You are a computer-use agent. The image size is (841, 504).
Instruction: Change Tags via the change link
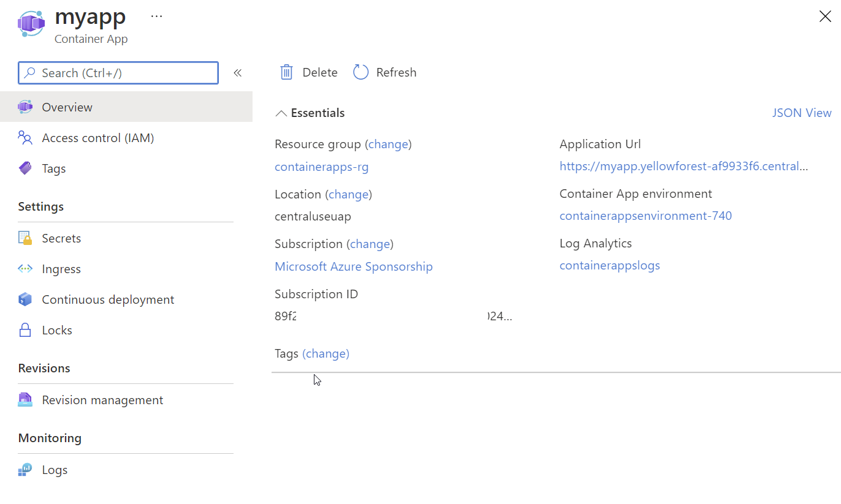325,353
